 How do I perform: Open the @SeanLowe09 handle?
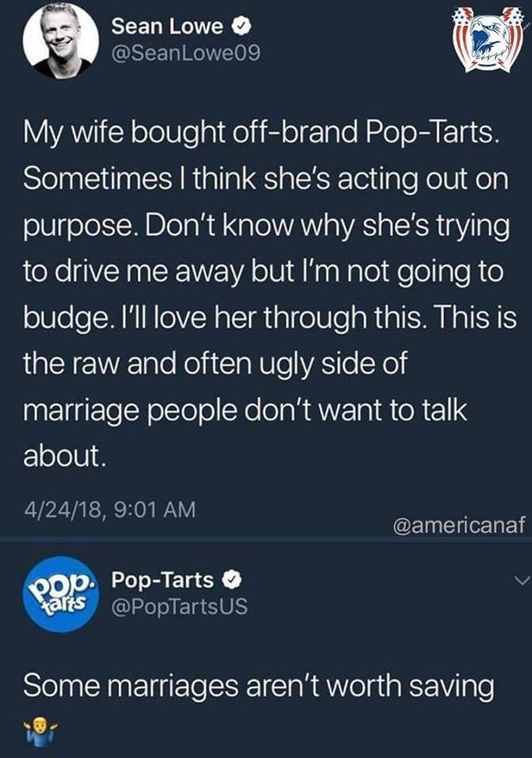click(186, 53)
